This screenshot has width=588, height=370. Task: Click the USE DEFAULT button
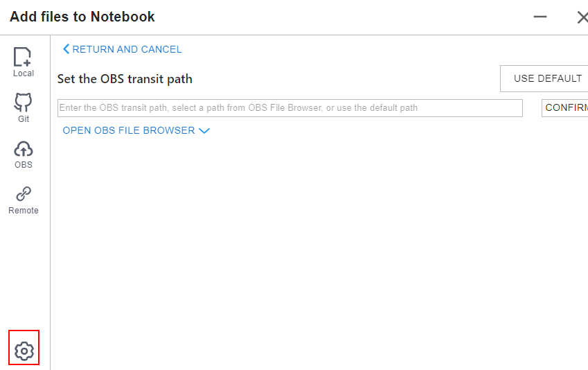point(544,78)
